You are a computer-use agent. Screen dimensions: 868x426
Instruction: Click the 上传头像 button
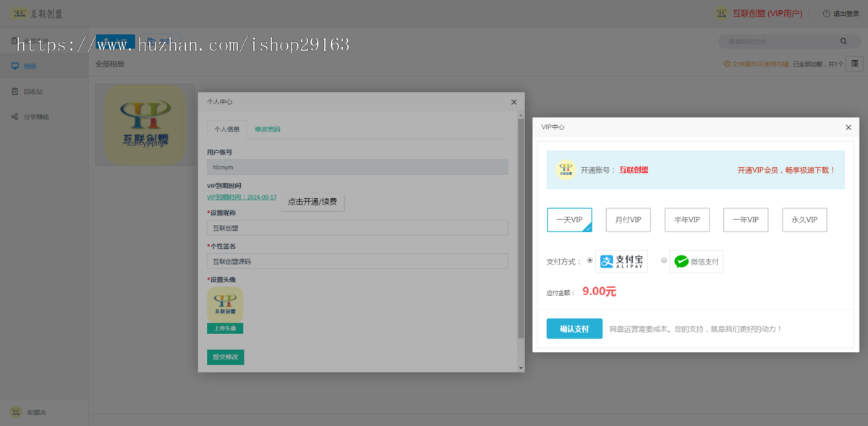[225, 328]
